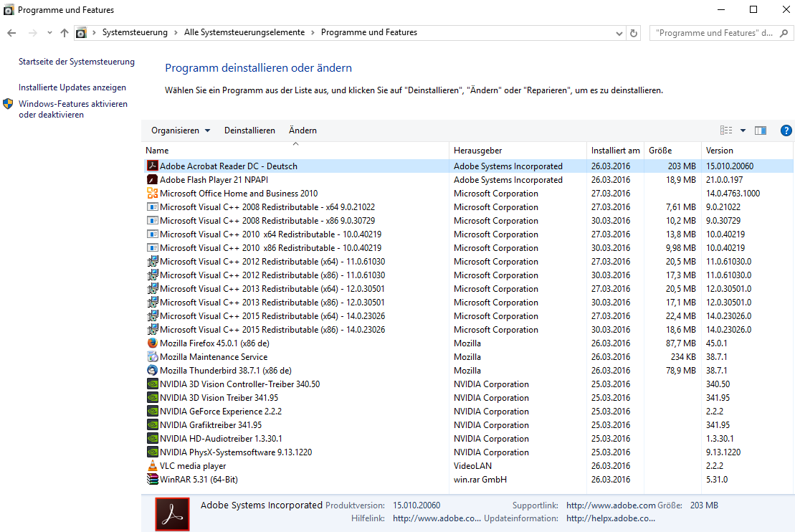Click the large Adobe icon in details pane
Screen dimensions: 795x532
pyautogui.click(x=172, y=514)
